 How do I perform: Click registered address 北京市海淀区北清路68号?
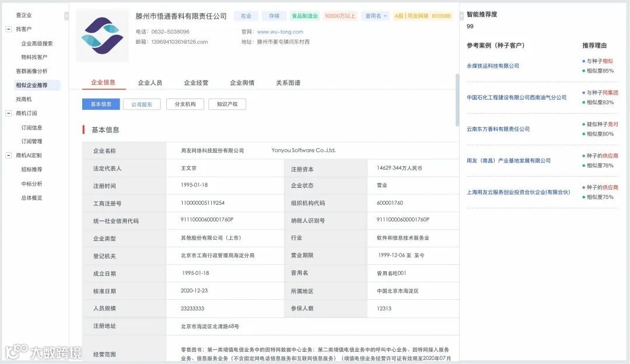210,327
